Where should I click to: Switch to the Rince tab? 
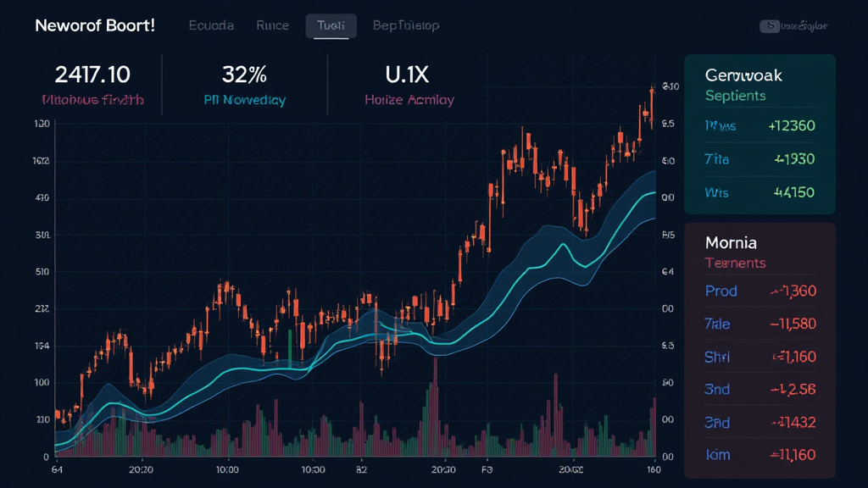(272, 25)
